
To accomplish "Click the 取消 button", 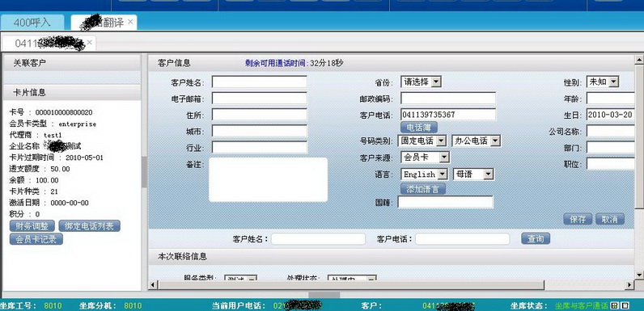I will coord(610,219).
